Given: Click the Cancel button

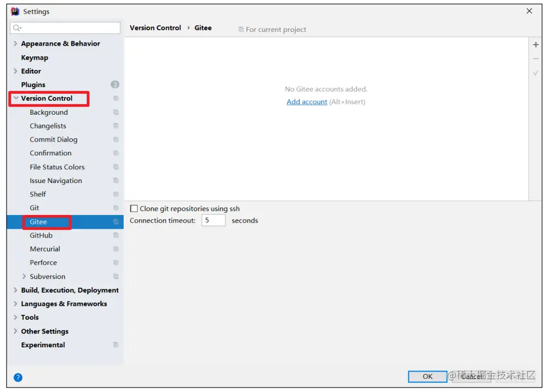Looking at the screenshot, I should (x=471, y=377).
